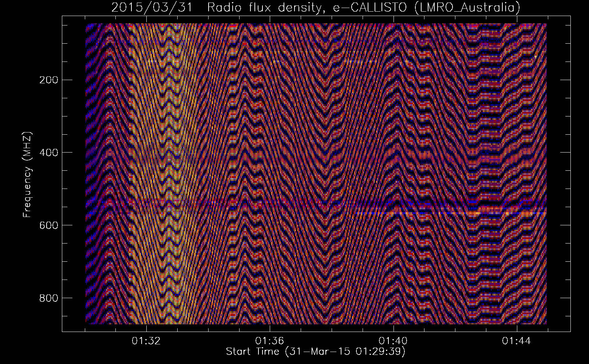Click the 600 frequency tick label
The height and width of the screenshot is (364, 589).
[48, 225]
